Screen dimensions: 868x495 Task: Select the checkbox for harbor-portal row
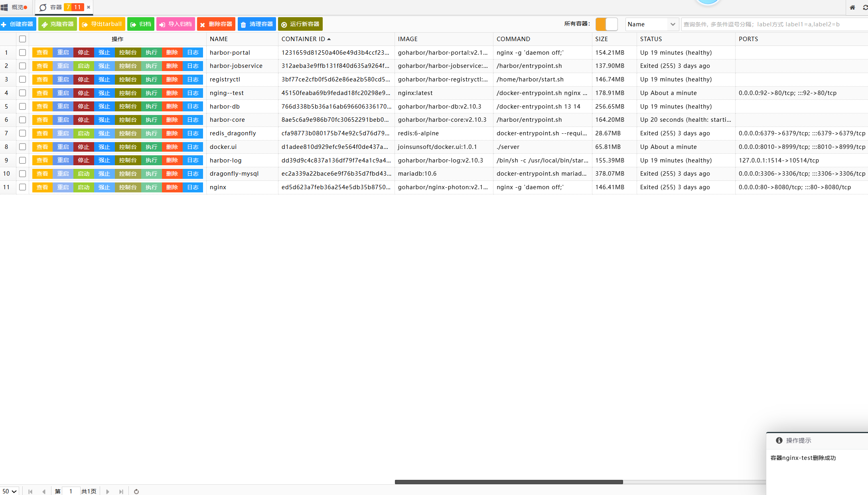pyautogui.click(x=22, y=53)
